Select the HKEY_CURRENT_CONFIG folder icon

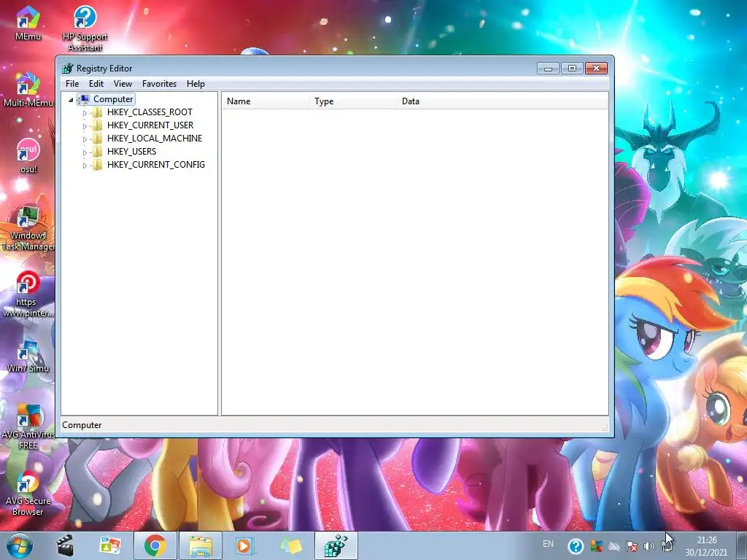coord(97,165)
